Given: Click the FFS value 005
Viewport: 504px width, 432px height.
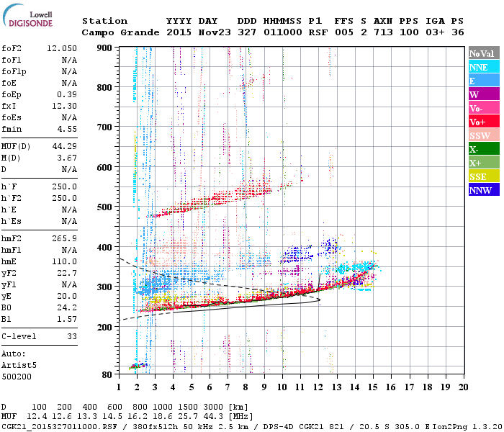Looking at the screenshot, I should click(344, 32).
